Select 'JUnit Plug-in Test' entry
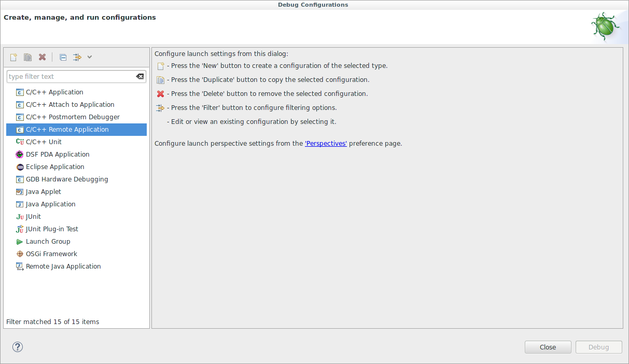This screenshot has height=364, width=629. pyautogui.click(x=52, y=229)
